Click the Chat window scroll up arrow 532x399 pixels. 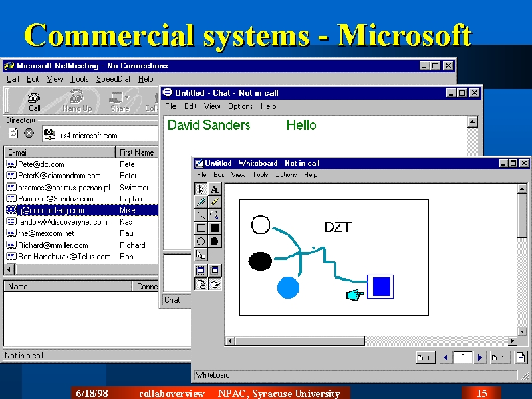coord(473,122)
